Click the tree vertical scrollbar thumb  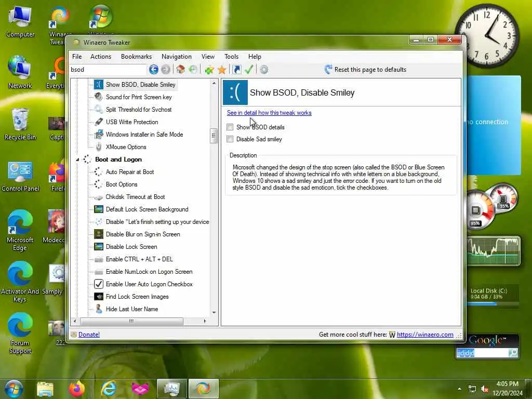[214, 136]
